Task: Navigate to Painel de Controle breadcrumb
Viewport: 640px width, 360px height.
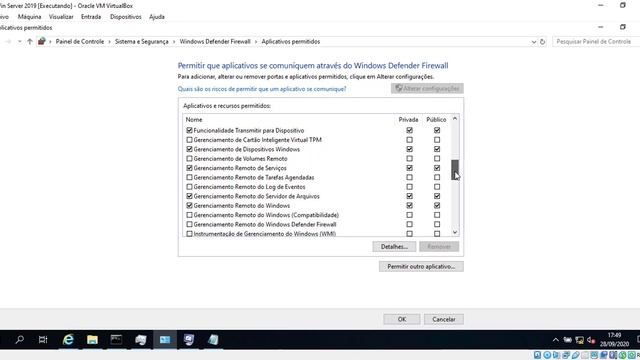Action: [80, 42]
